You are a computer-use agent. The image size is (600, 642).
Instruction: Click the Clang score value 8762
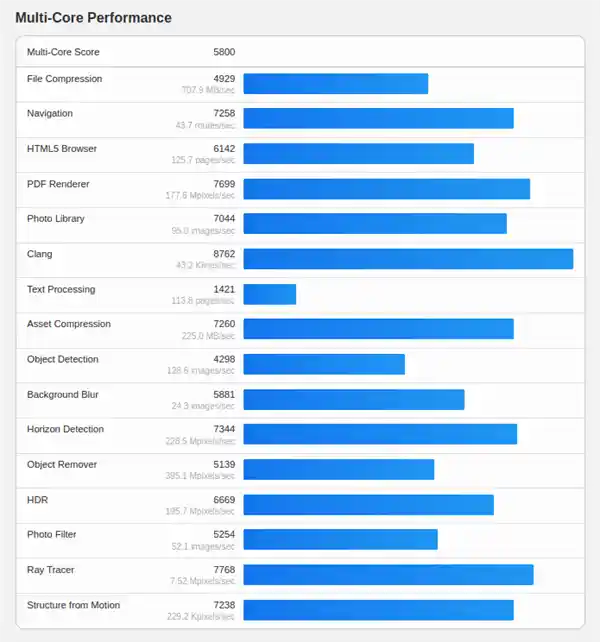click(x=224, y=254)
